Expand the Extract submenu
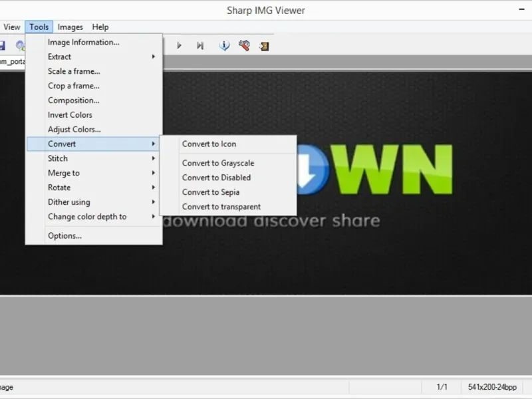532x399 pixels. (94, 57)
